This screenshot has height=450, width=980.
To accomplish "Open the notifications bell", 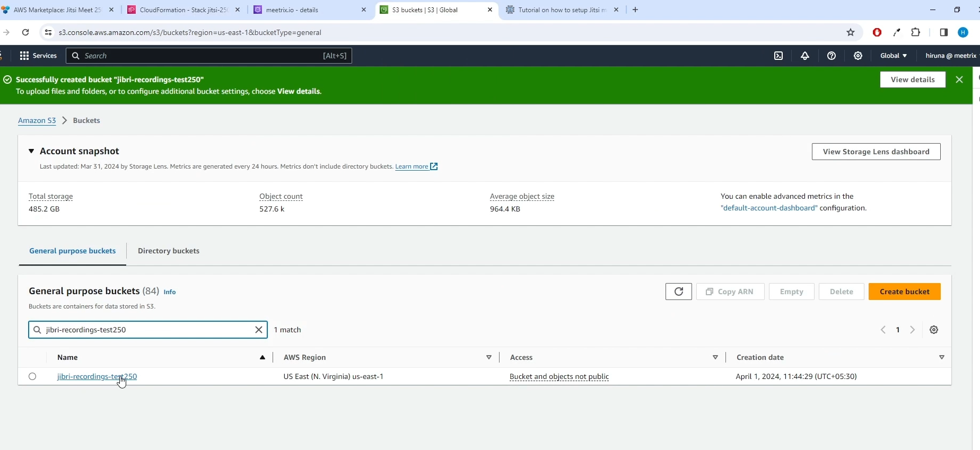I will click(x=805, y=56).
